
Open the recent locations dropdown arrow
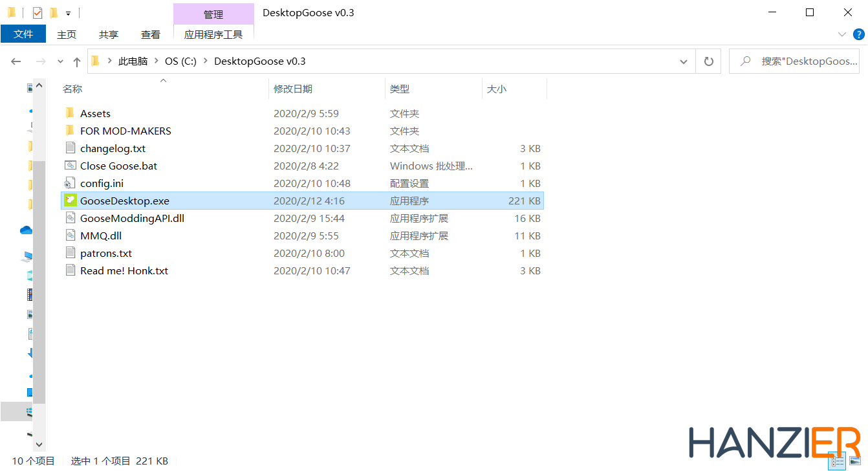point(60,61)
